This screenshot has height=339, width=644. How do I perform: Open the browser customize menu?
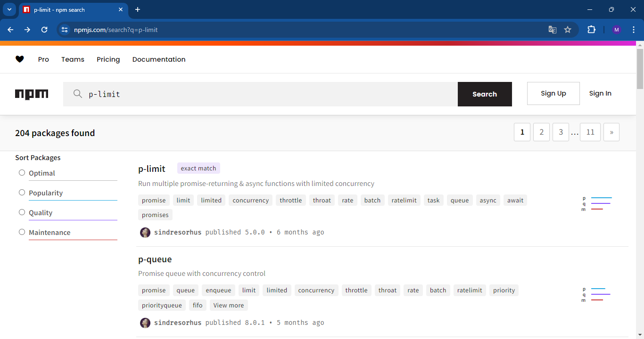634,29
